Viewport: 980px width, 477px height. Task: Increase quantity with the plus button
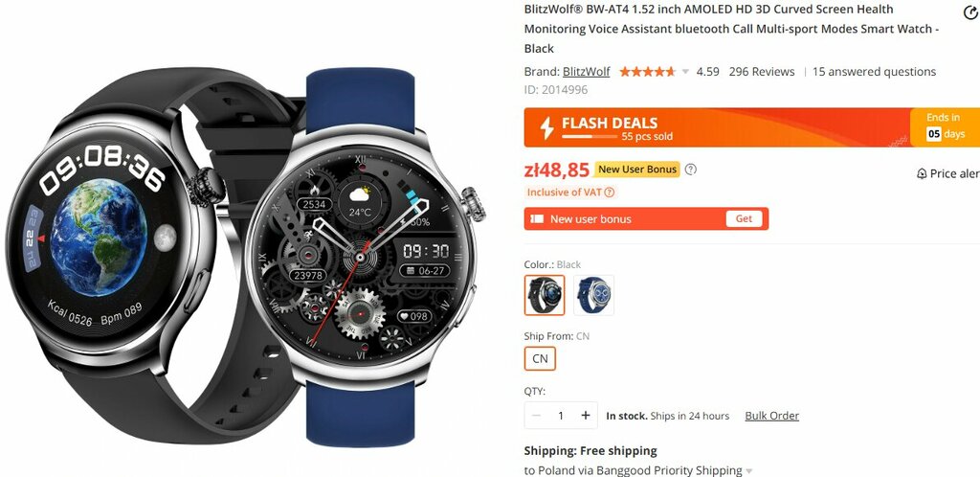coord(586,415)
